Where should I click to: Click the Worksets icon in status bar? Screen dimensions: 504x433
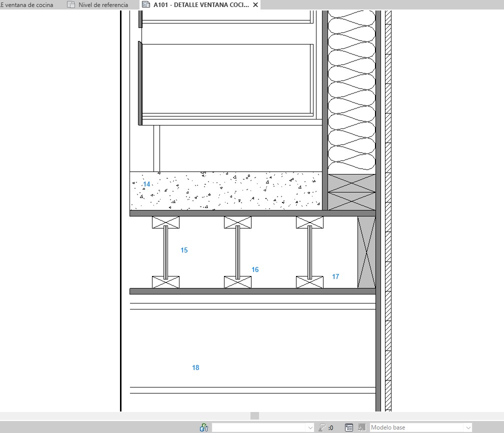click(x=203, y=427)
